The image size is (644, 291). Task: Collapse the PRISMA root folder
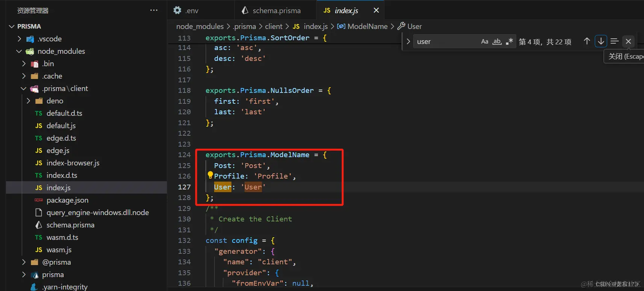click(12, 26)
